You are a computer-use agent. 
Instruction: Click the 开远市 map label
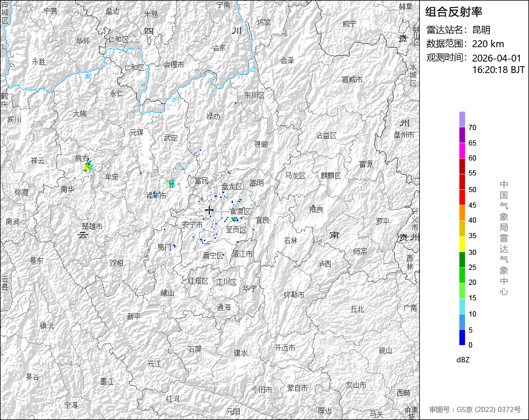pyautogui.click(x=285, y=348)
